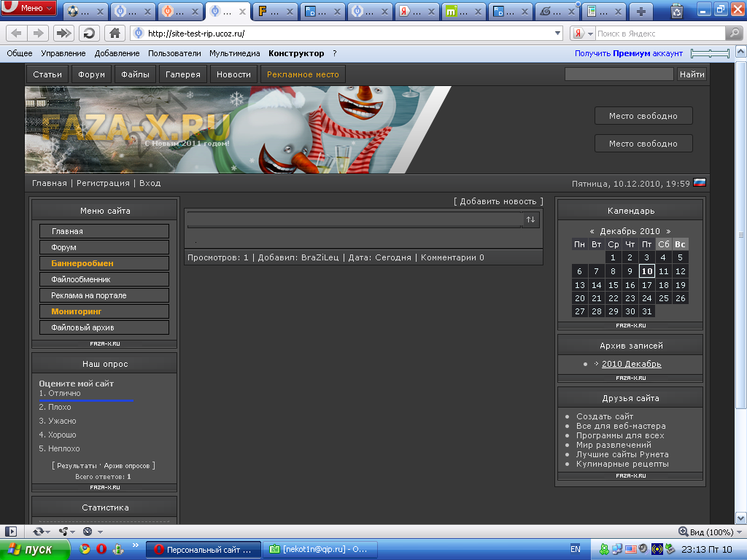
Task: Click the premium account slider control
Action: tap(710, 53)
